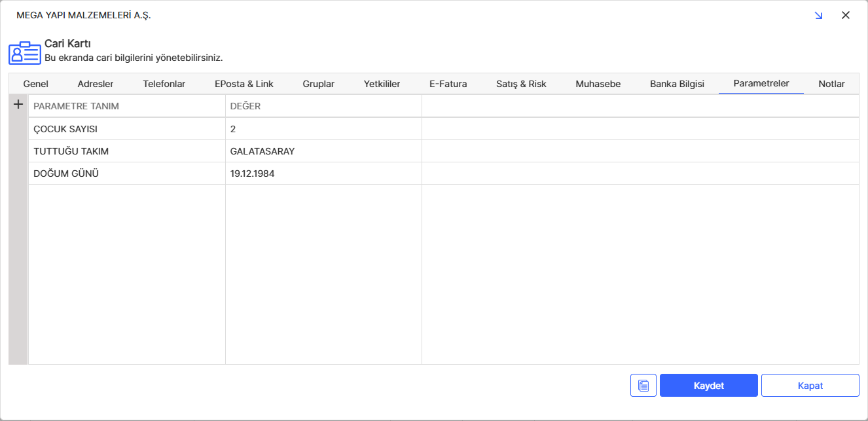Open the Telefonlar tab
The height and width of the screenshot is (421, 868).
164,84
